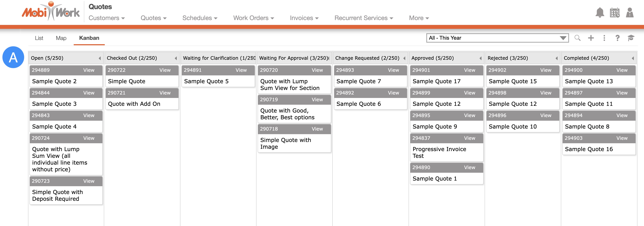The height and width of the screenshot is (226, 644).
Task: Open the Recurrent Services menu
Action: 364,18
